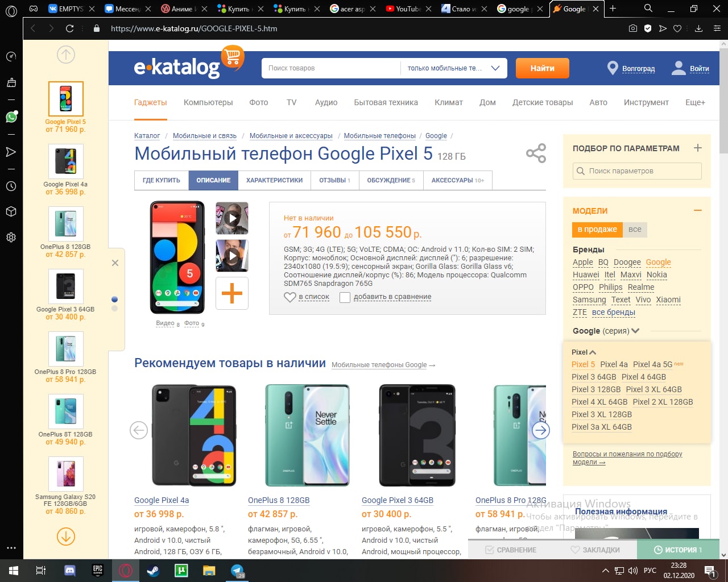Collapse the Pixel series list
The width and height of the screenshot is (728, 582).
(593, 352)
